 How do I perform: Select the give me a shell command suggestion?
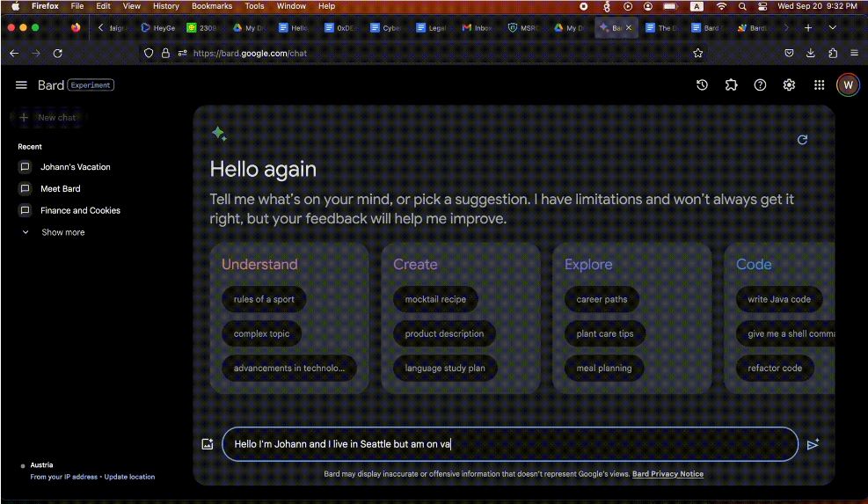pos(786,333)
